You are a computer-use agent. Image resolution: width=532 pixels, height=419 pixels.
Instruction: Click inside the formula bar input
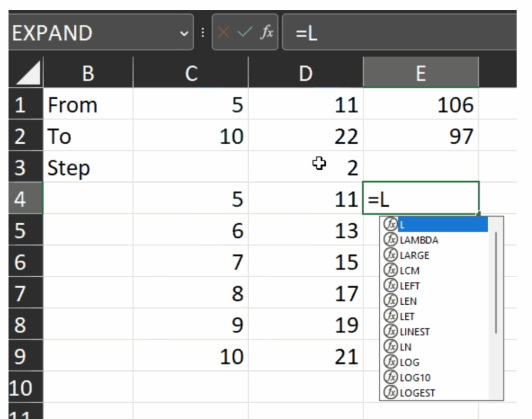tap(405, 33)
